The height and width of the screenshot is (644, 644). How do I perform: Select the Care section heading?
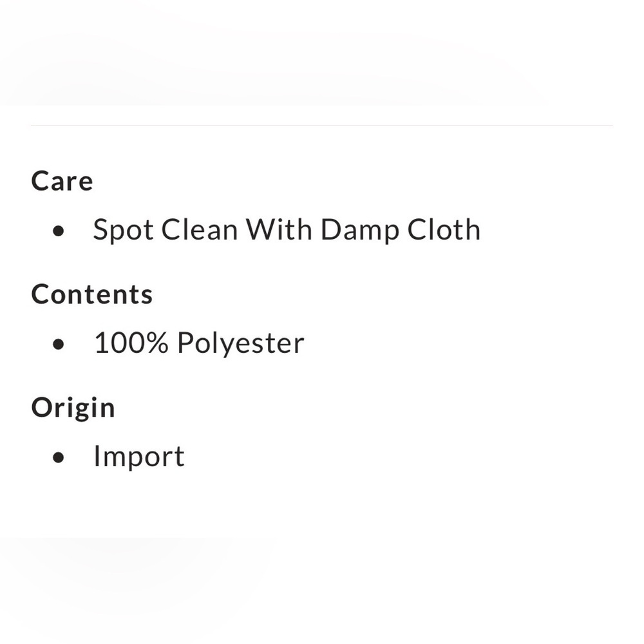[x=62, y=181]
